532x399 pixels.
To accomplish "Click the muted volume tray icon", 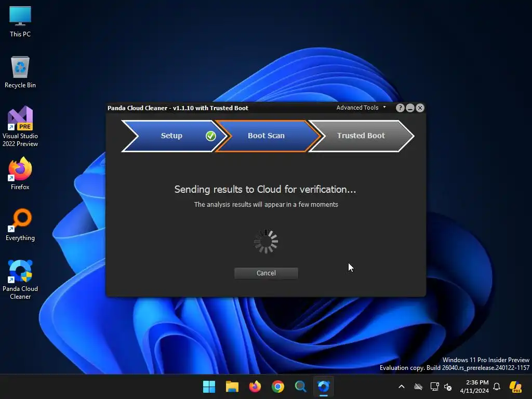I will pos(448,387).
